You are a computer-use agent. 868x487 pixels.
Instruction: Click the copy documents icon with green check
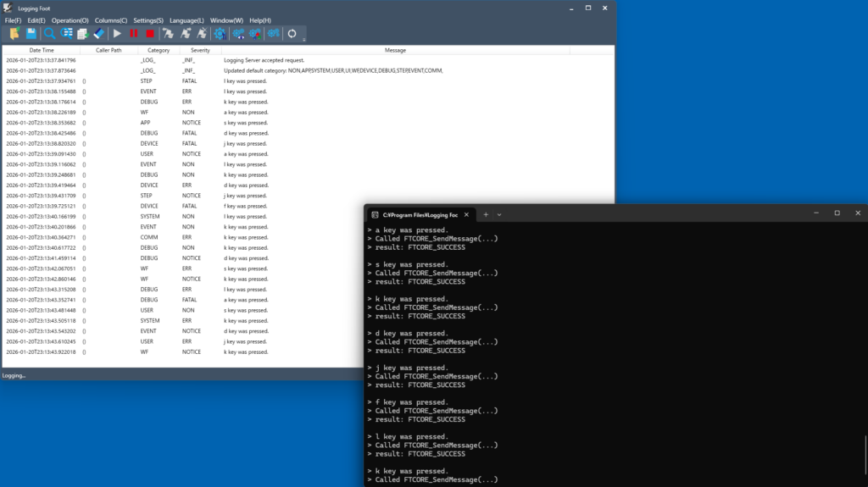pyautogui.click(x=83, y=33)
